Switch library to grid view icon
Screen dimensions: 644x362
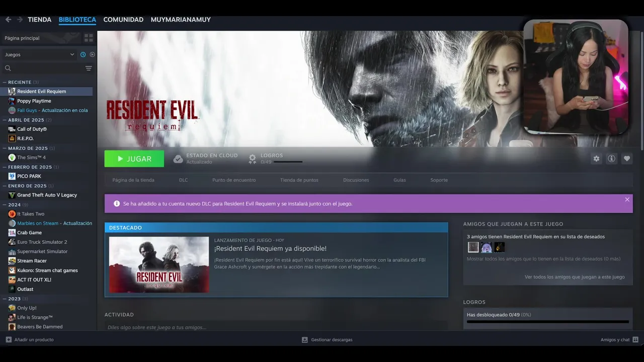coord(89,38)
